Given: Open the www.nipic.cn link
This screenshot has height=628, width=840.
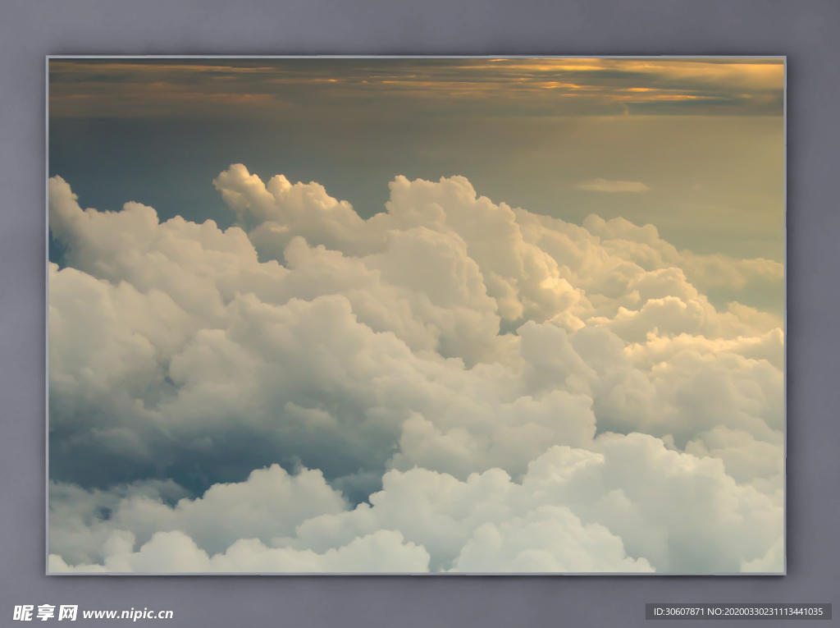Looking at the screenshot, I should (128, 613).
